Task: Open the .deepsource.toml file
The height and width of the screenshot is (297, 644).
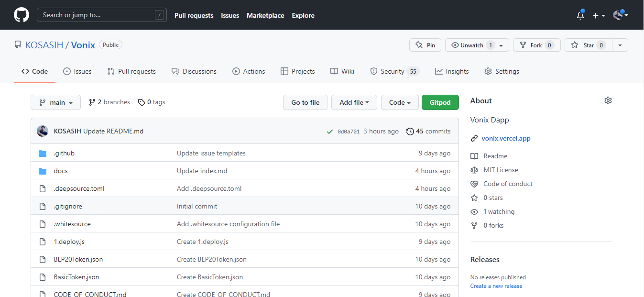Action: [x=79, y=188]
